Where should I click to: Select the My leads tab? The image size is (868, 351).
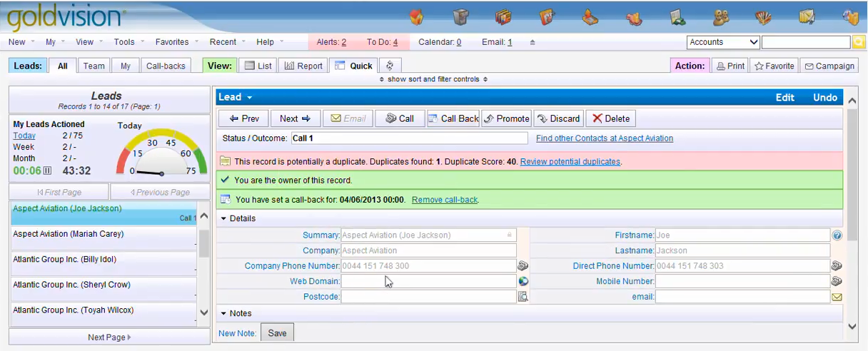126,66
